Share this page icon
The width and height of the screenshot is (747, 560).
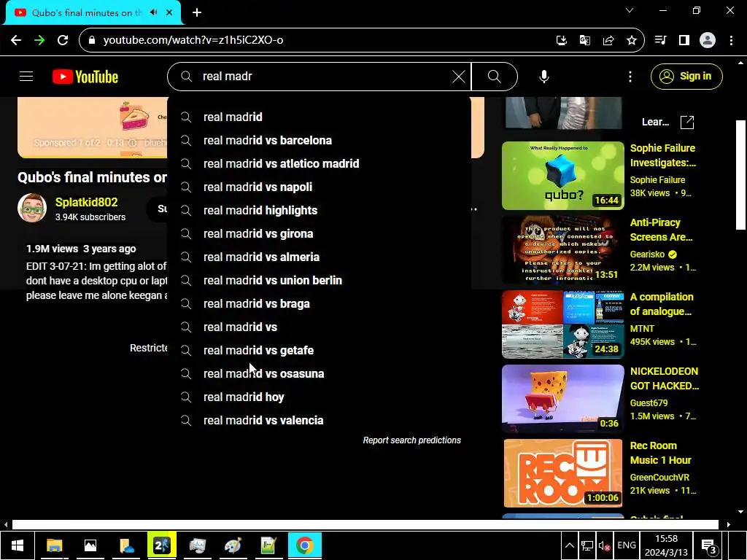pyautogui.click(x=608, y=40)
